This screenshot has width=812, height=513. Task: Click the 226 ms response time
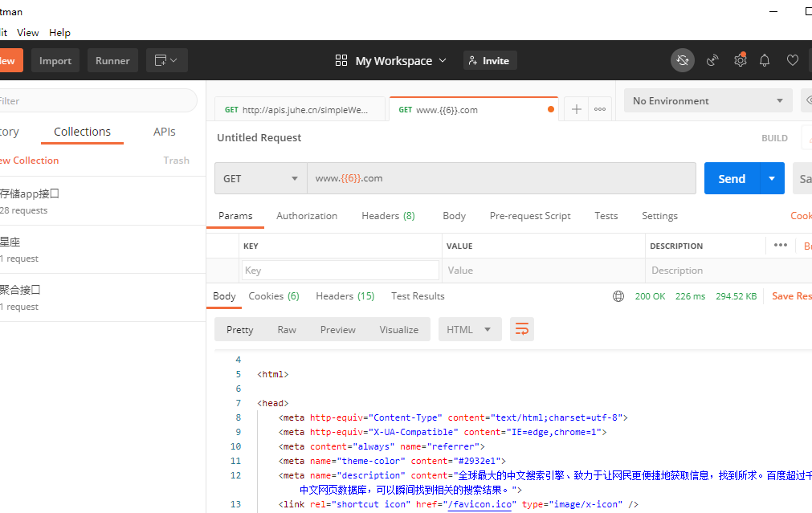pyautogui.click(x=690, y=296)
